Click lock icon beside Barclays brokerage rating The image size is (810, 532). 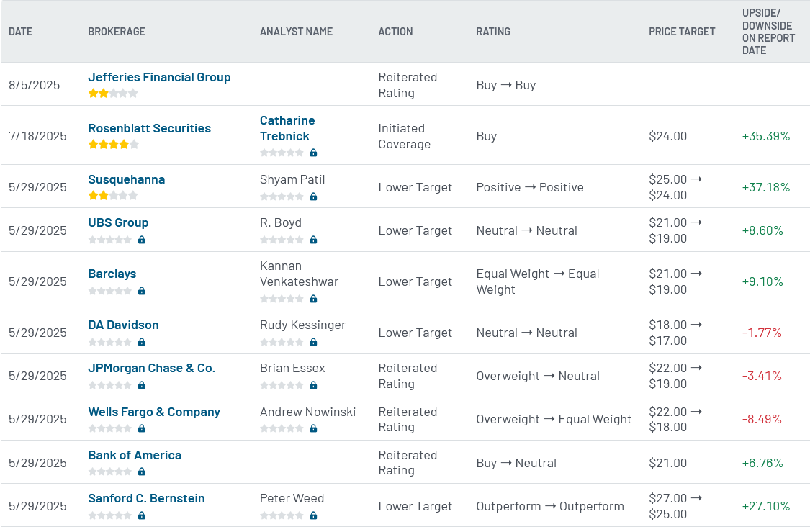click(x=142, y=291)
